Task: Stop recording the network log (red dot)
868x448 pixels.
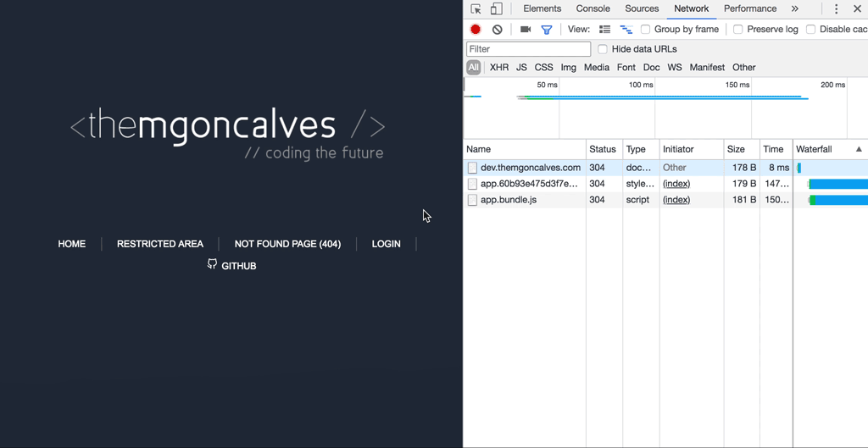Action: (476, 30)
